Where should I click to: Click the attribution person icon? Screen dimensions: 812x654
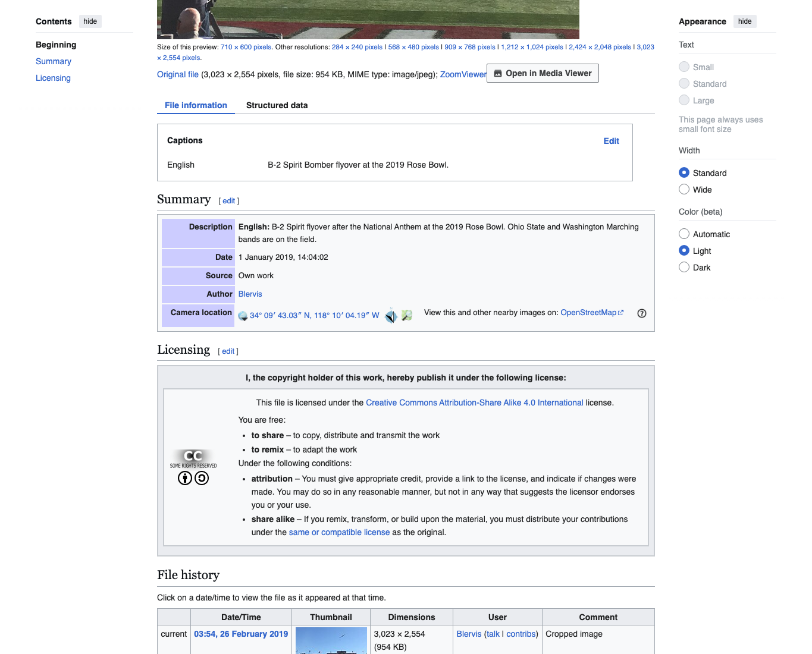(185, 478)
